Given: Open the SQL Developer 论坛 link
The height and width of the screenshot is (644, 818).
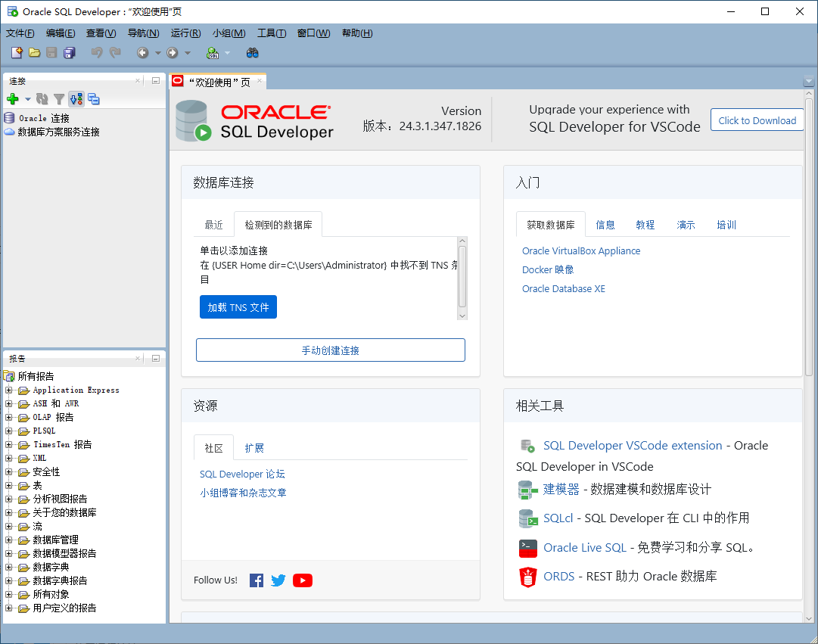Looking at the screenshot, I should tap(242, 474).
